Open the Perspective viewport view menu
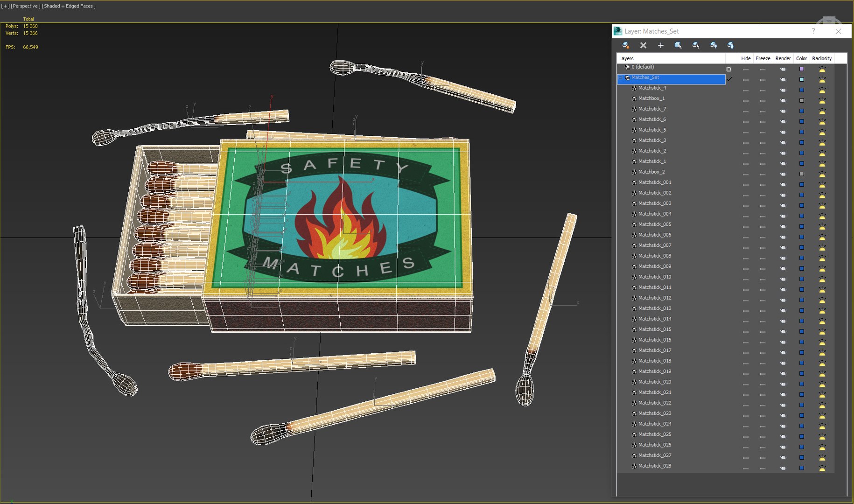 coord(25,6)
